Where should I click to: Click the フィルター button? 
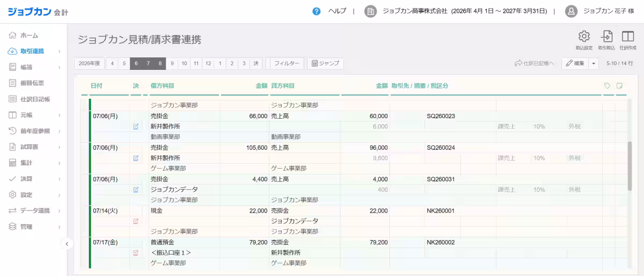[287, 63]
